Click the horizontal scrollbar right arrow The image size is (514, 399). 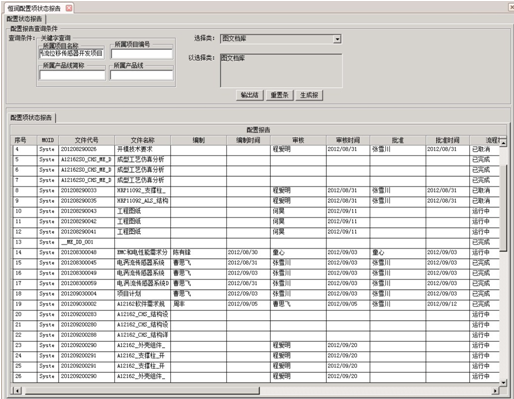click(495, 390)
